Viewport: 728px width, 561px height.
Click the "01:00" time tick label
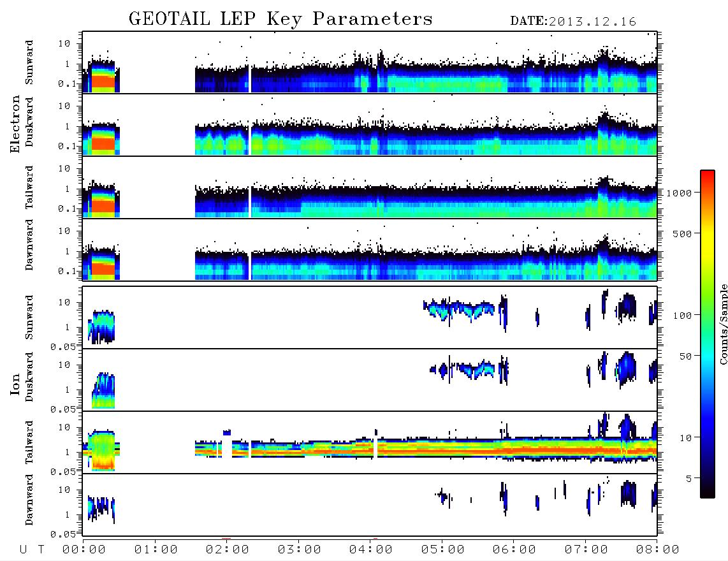[x=156, y=550]
